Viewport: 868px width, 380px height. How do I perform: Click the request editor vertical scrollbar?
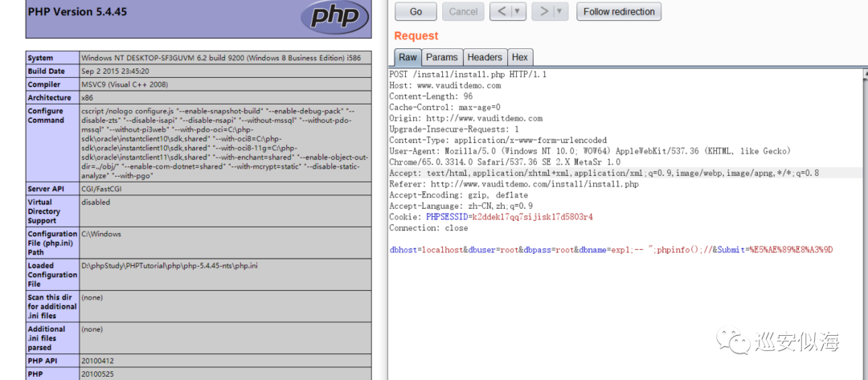[865, 224]
